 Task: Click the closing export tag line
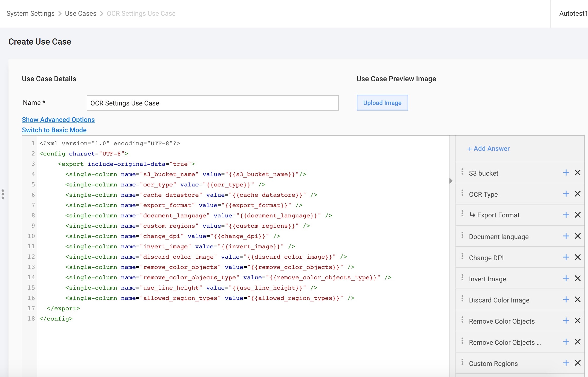(63, 308)
